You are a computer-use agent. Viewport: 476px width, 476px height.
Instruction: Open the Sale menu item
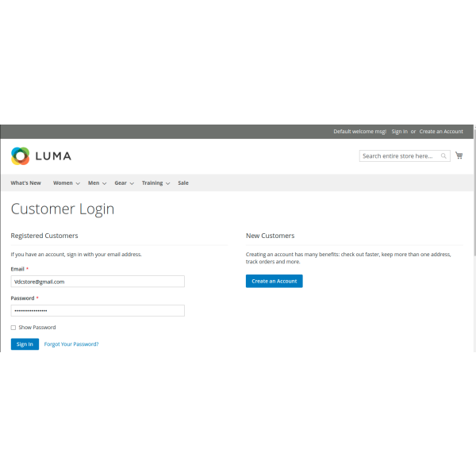pos(183,183)
